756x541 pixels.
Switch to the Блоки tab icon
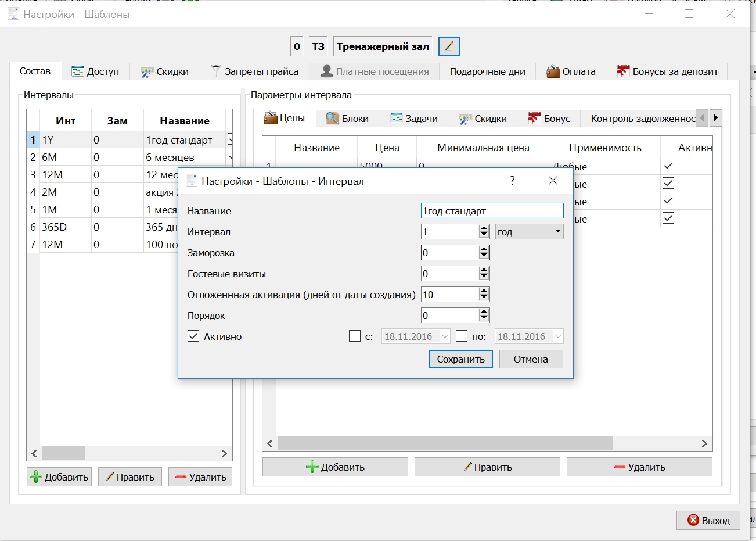coord(332,119)
